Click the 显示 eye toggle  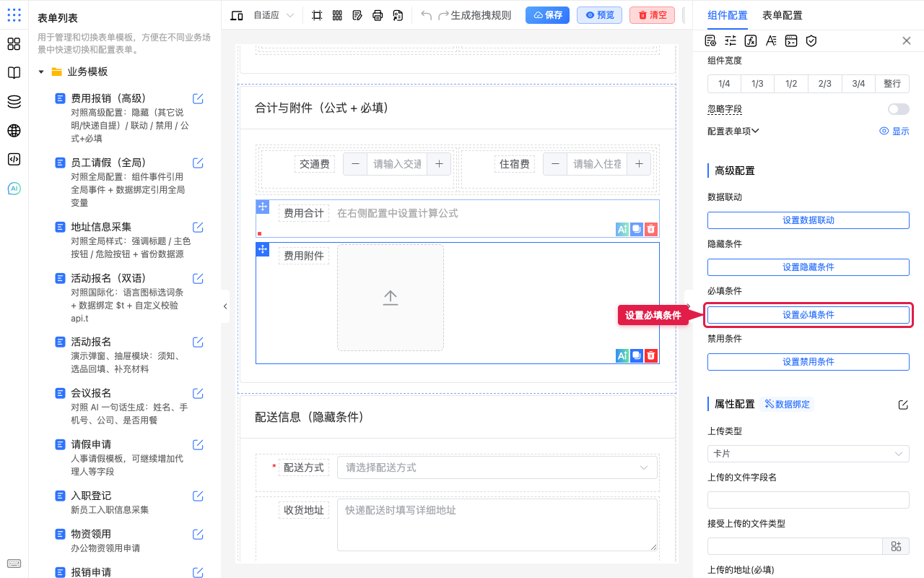tap(894, 131)
